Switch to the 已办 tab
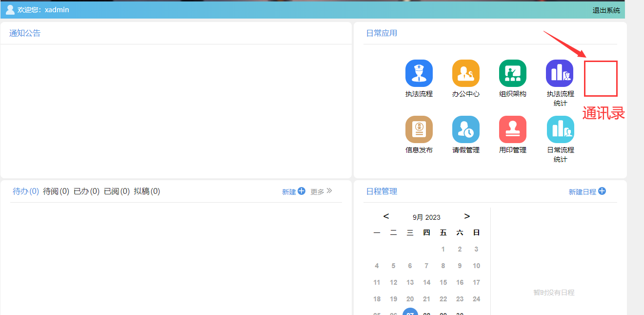Image resolution: width=644 pixels, height=315 pixels. (86, 191)
